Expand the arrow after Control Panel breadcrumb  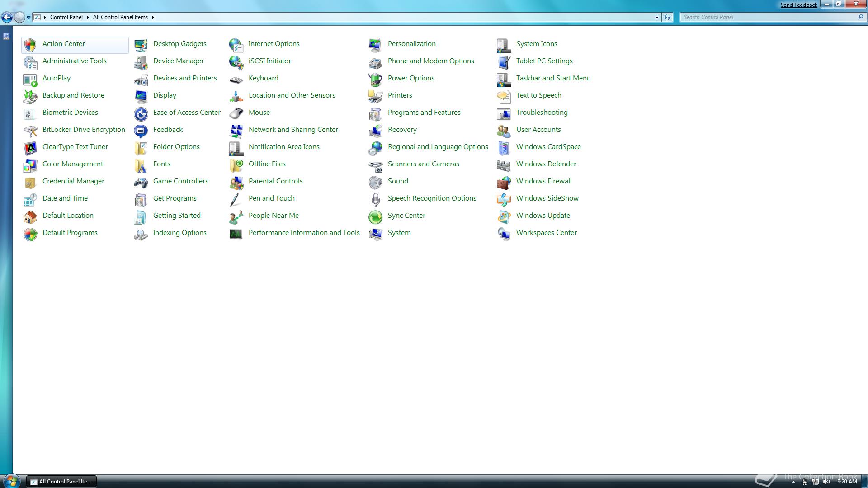(x=88, y=17)
